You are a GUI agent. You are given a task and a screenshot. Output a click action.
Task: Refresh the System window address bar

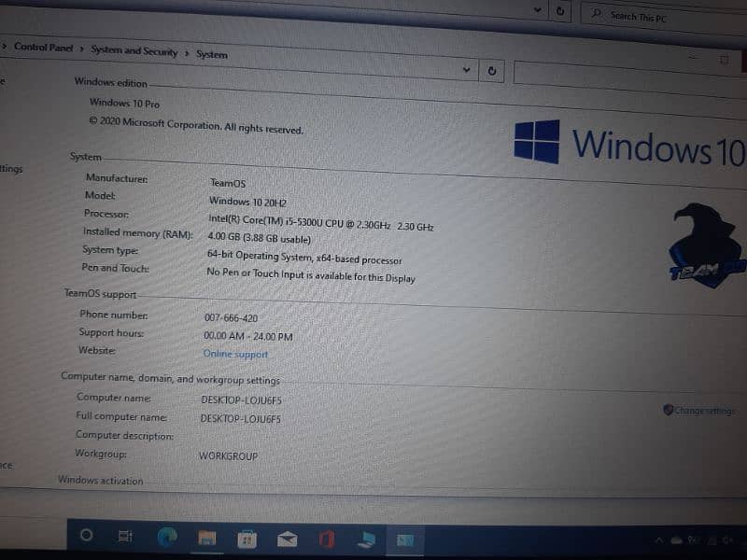(492, 71)
